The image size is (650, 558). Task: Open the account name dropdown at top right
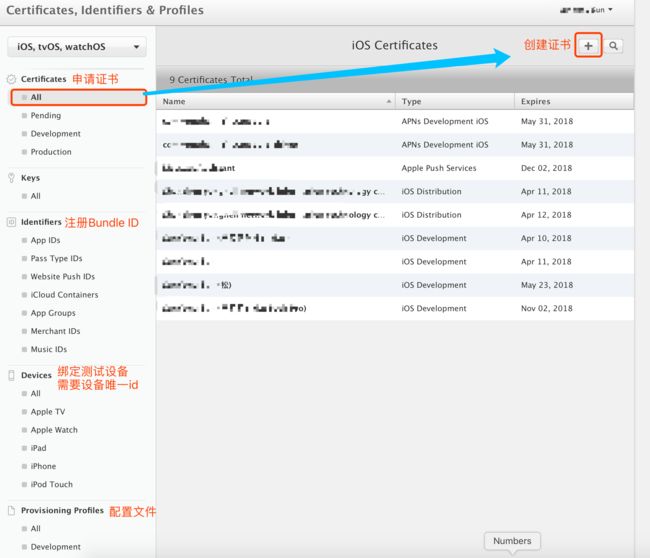click(x=586, y=10)
